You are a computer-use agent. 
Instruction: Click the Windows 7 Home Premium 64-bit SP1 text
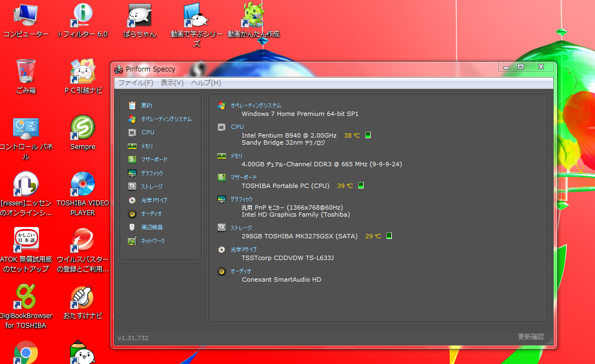pyautogui.click(x=300, y=114)
